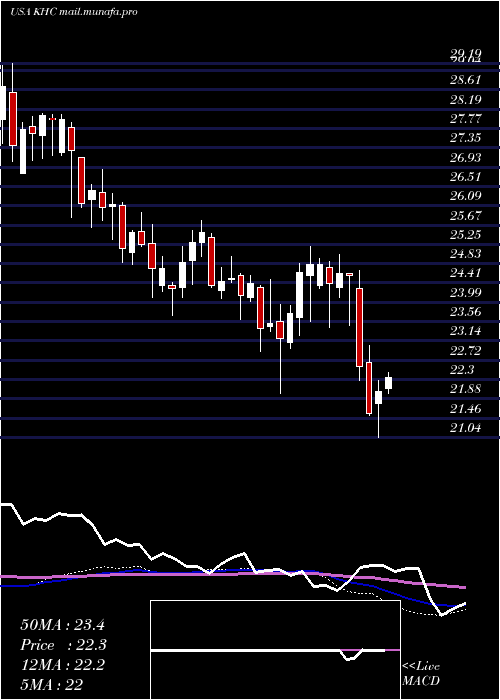Image resolution: width=500 pixels, height=700 pixels.
Task: Click the 26.09 price axis label
Action: (466, 196)
